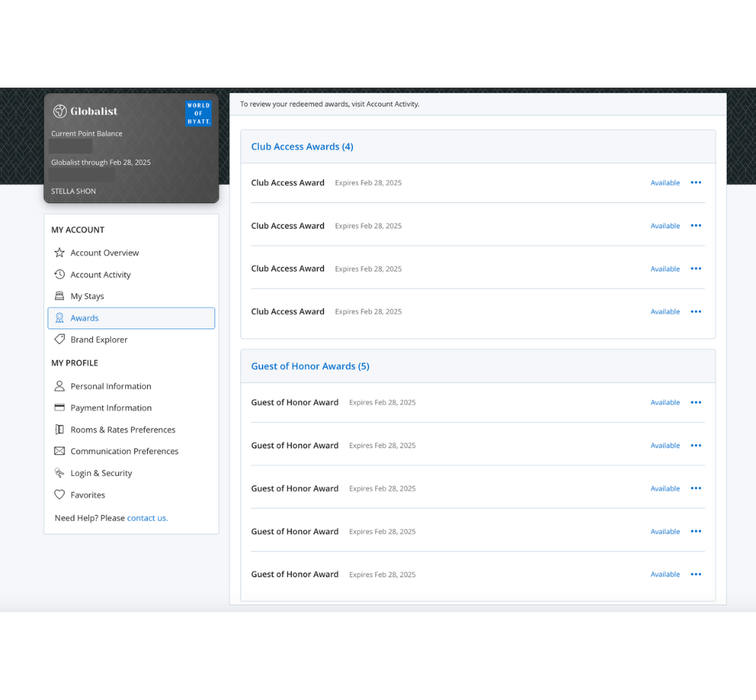This screenshot has height=700, width=756.
Task: Open three-dot menu of fourth Club Access Award
Action: click(x=696, y=312)
